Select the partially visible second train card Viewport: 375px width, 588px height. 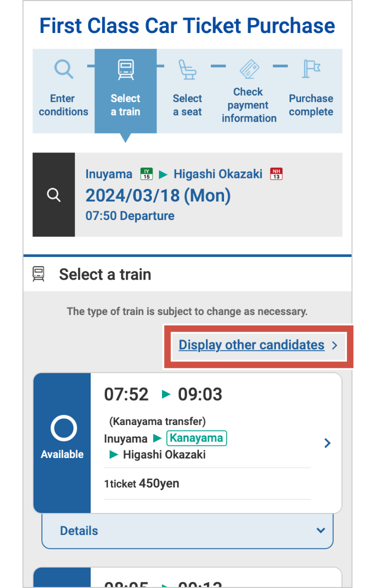pyautogui.click(x=187, y=578)
